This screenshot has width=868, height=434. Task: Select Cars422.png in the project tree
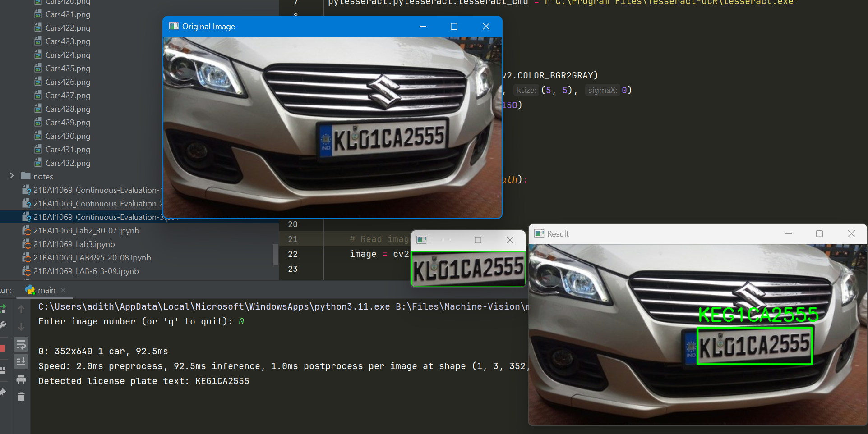[x=68, y=28]
